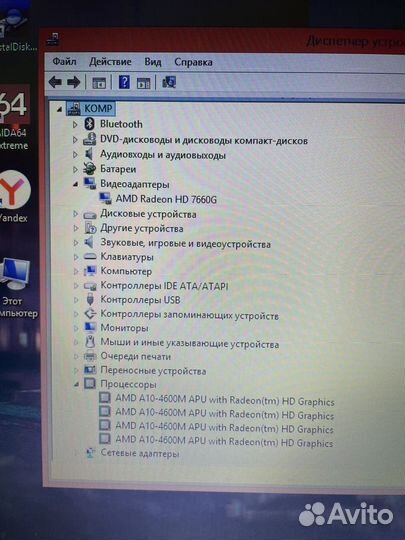Image resolution: width=405 pixels, height=540 pixels.
Task: Click the network icon beside Сетевые адаптеры
Action: 90,453
